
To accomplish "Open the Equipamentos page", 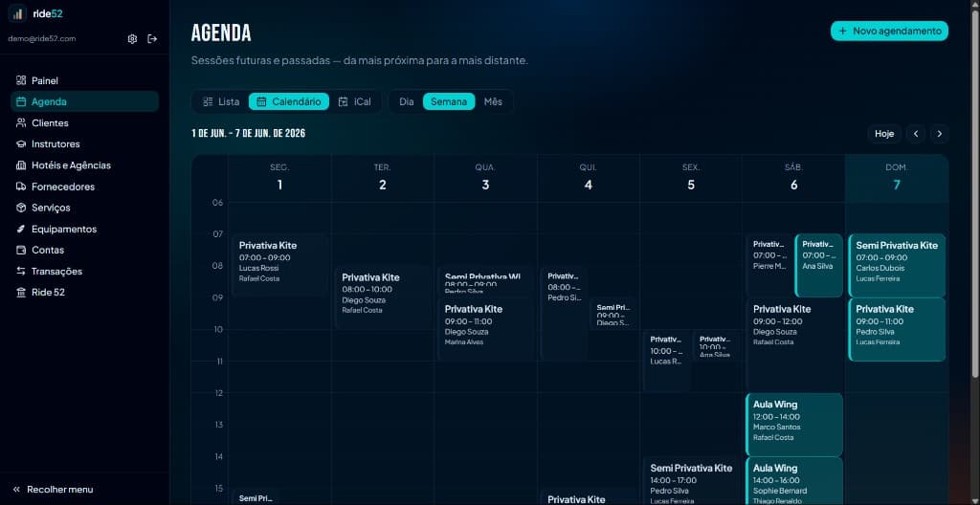I will click(x=84, y=229).
